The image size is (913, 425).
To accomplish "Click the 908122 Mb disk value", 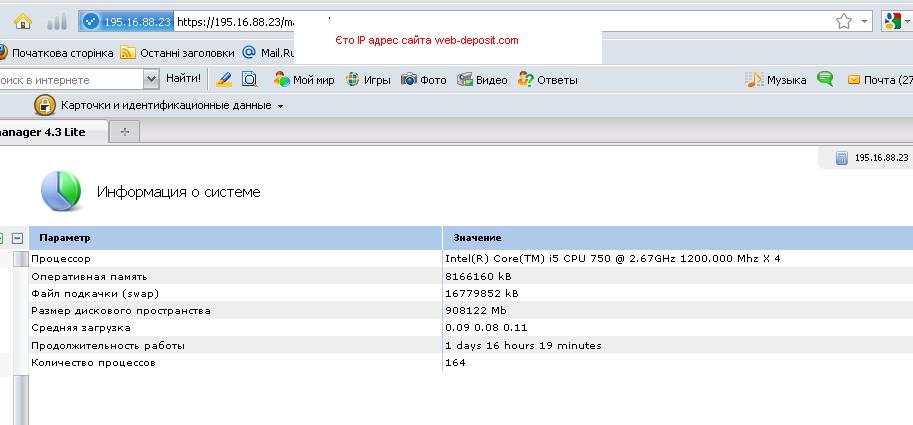I will click(476, 311).
